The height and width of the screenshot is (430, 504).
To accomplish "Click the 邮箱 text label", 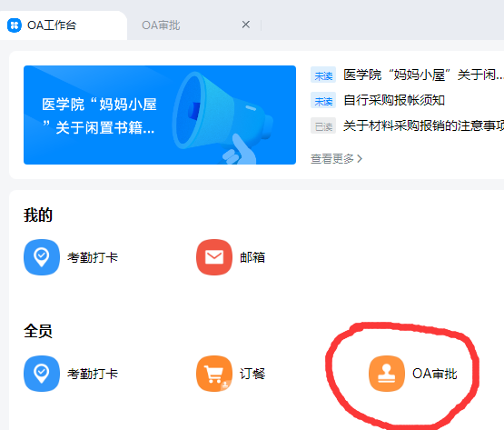I will [x=252, y=257].
